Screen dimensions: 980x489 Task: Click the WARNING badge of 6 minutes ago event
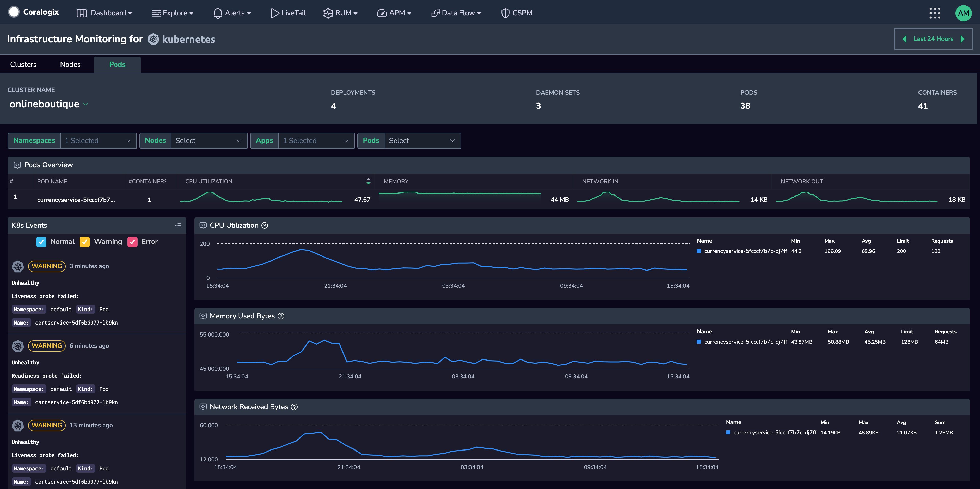point(47,346)
